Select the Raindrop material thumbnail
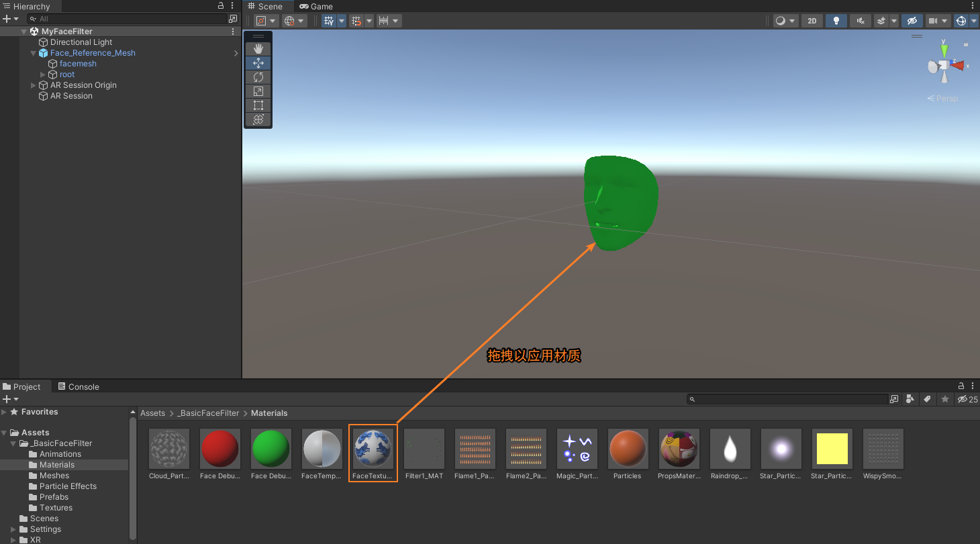The height and width of the screenshot is (544, 980). click(730, 449)
